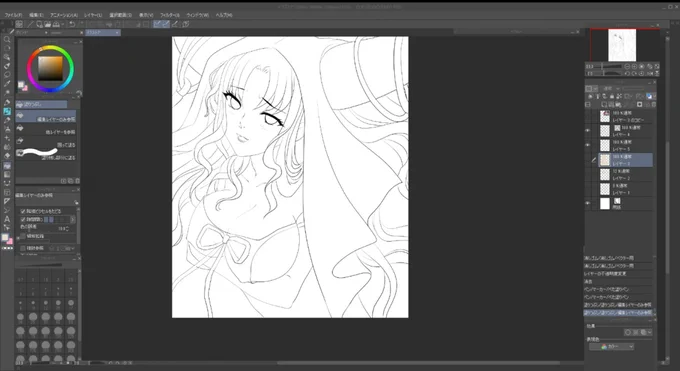Click the Navigator zoom slider
The height and width of the screenshot is (371, 680).
click(609, 66)
